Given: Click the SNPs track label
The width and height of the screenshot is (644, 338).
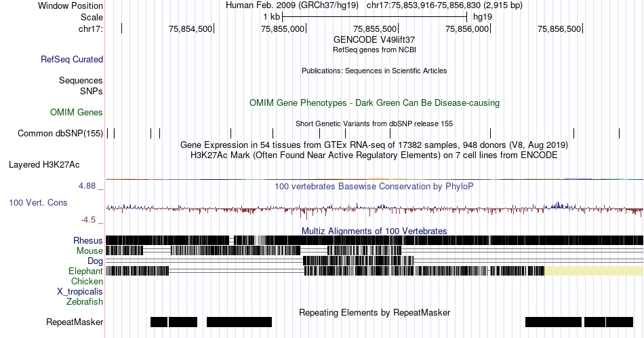Looking at the screenshot, I should (x=92, y=91).
